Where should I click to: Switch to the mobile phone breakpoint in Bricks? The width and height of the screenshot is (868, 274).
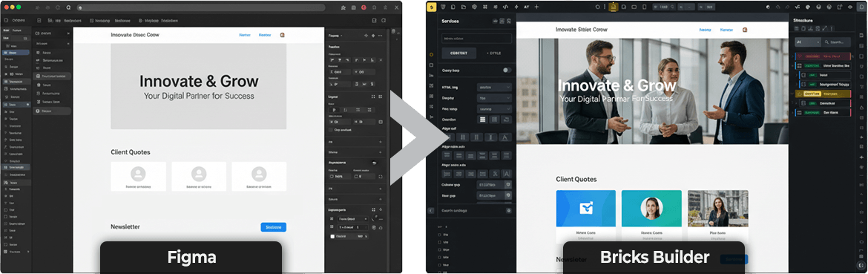[644, 7]
